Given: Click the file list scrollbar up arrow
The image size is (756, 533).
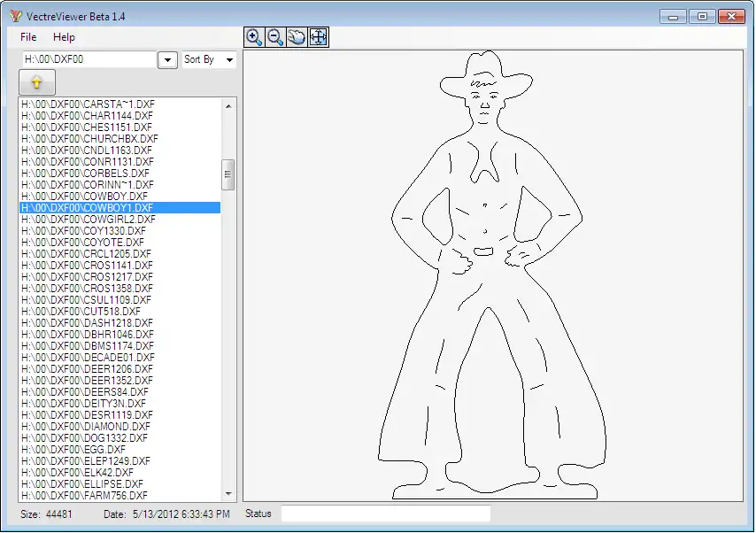Looking at the screenshot, I should (228, 106).
